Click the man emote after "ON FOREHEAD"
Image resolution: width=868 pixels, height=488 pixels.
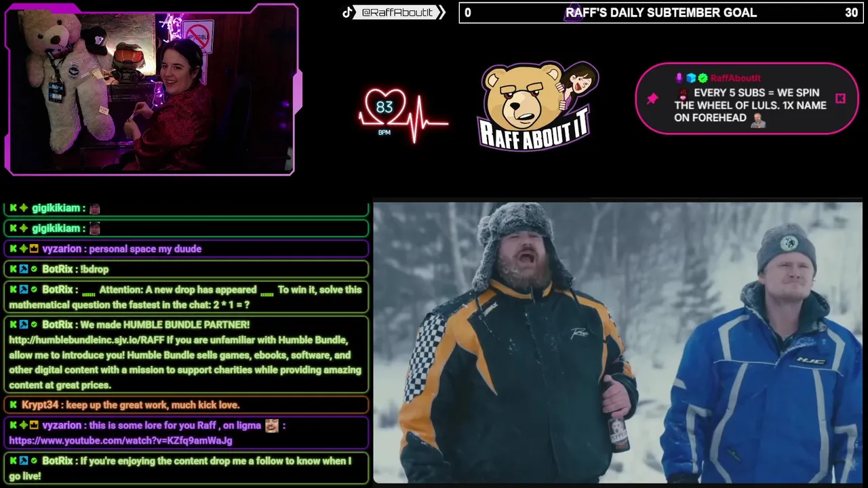(757, 120)
